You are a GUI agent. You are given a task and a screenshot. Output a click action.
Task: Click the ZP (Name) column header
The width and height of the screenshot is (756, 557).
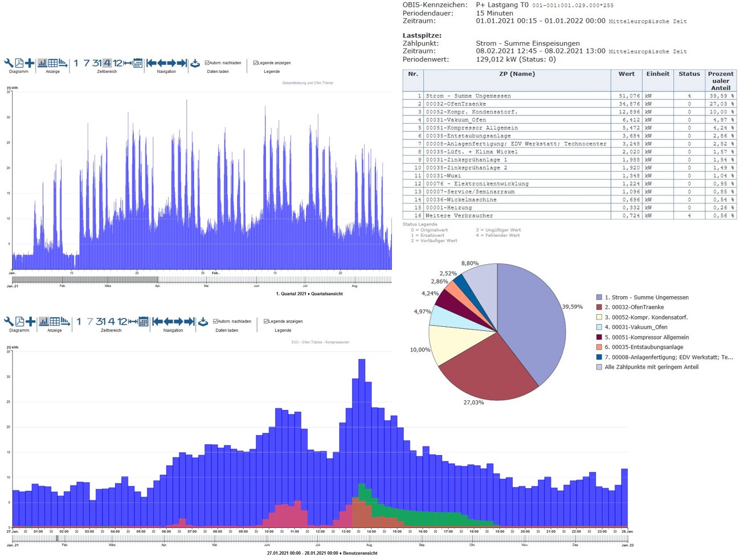517,74
